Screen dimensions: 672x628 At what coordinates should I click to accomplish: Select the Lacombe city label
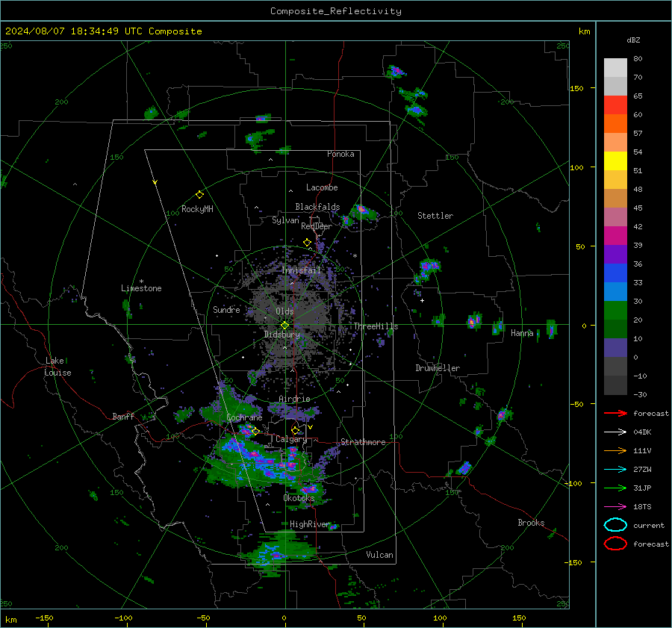click(x=322, y=187)
